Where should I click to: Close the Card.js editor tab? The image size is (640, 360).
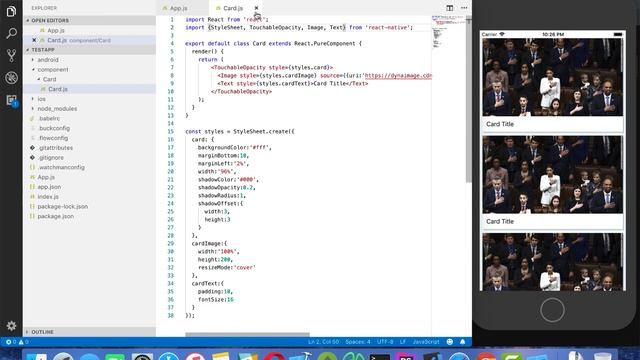pyautogui.click(x=256, y=8)
